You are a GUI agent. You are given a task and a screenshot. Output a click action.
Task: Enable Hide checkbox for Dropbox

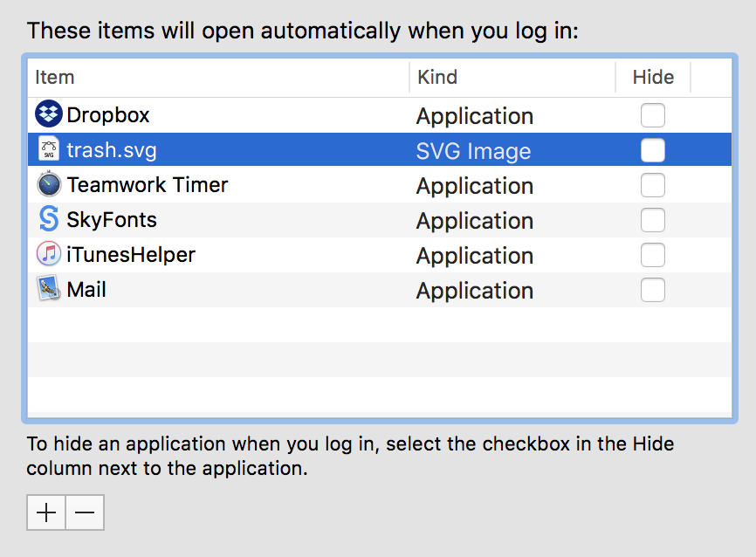tap(652, 115)
